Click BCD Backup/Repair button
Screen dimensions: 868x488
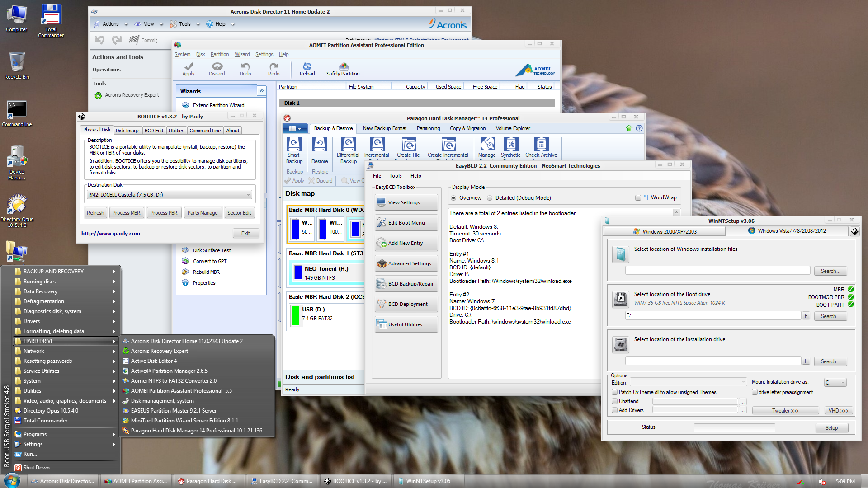click(406, 284)
